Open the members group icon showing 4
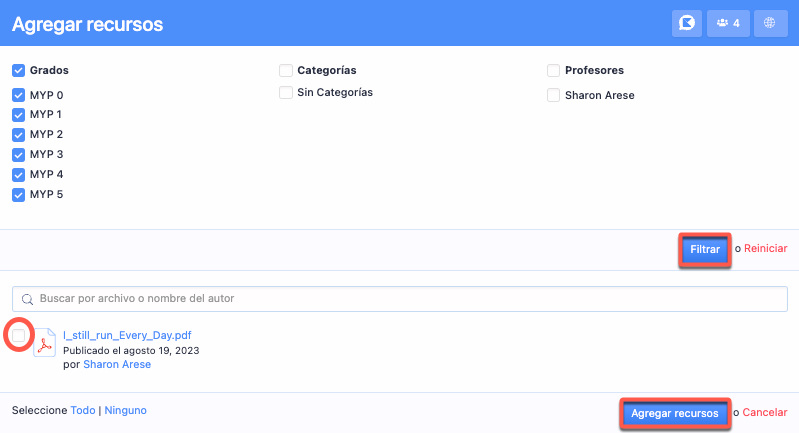This screenshot has width=799, height=433. point(729,23)
